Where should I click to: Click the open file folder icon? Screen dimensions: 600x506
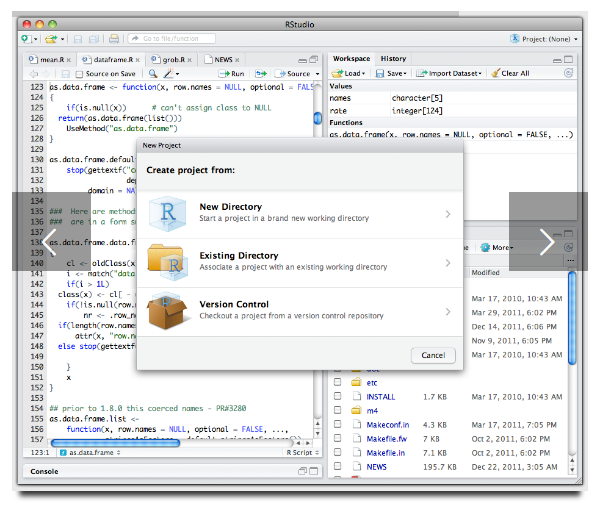tap(51, 39)
